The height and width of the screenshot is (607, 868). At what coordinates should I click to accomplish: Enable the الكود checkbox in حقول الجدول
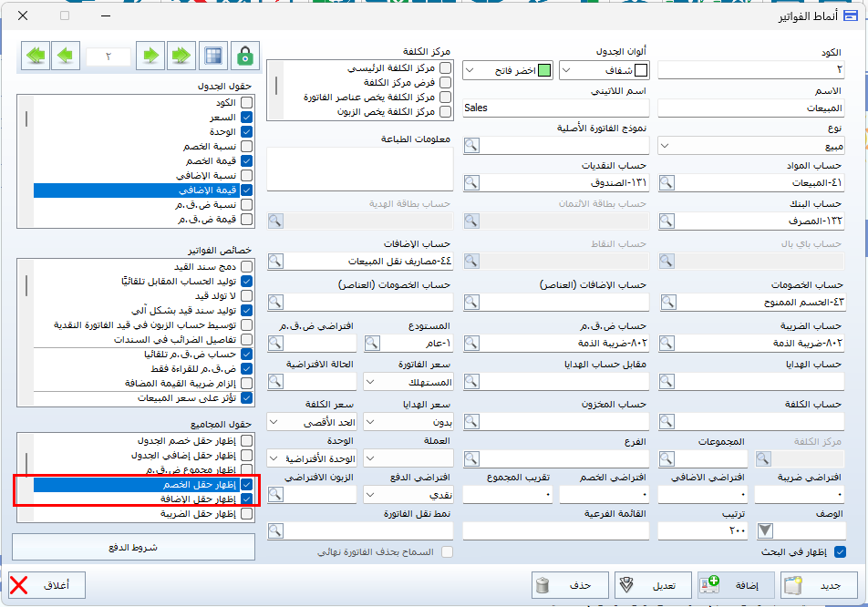tap(246, 103)
